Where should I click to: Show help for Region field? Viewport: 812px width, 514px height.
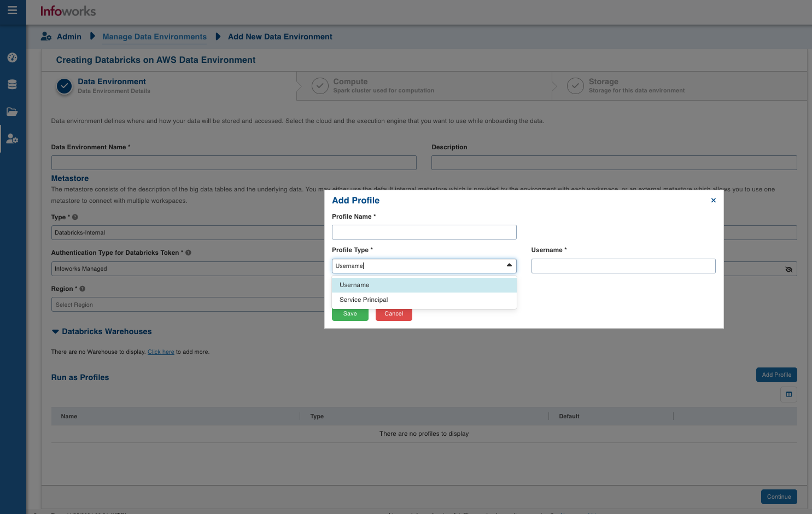(83, 289)
